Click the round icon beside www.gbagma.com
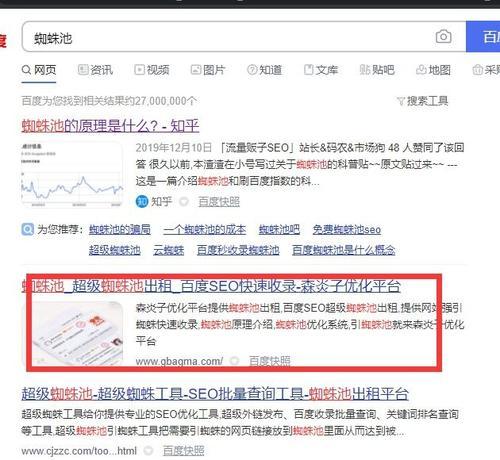This screenshot has width=500, height=460. pos(235,361)
